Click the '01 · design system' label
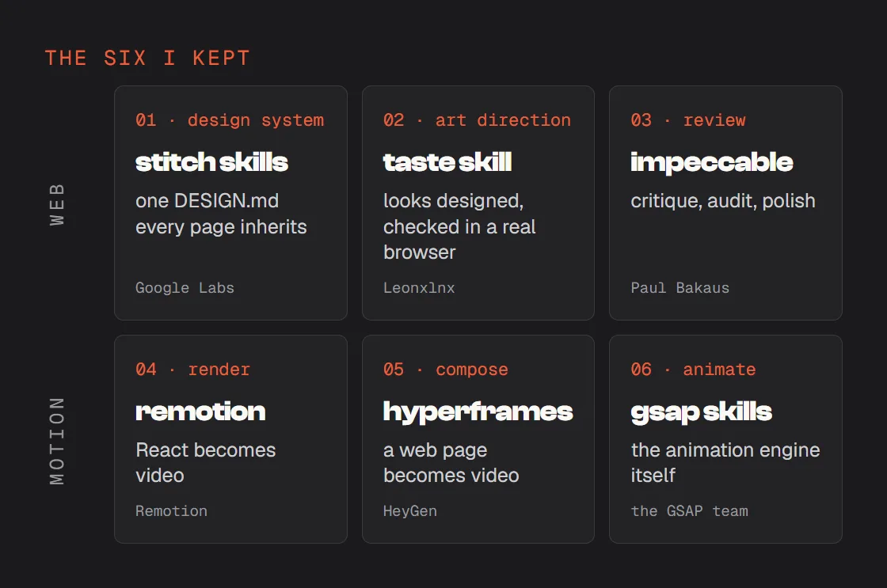This screenshot has width=887, height=588. coord(230,119)
